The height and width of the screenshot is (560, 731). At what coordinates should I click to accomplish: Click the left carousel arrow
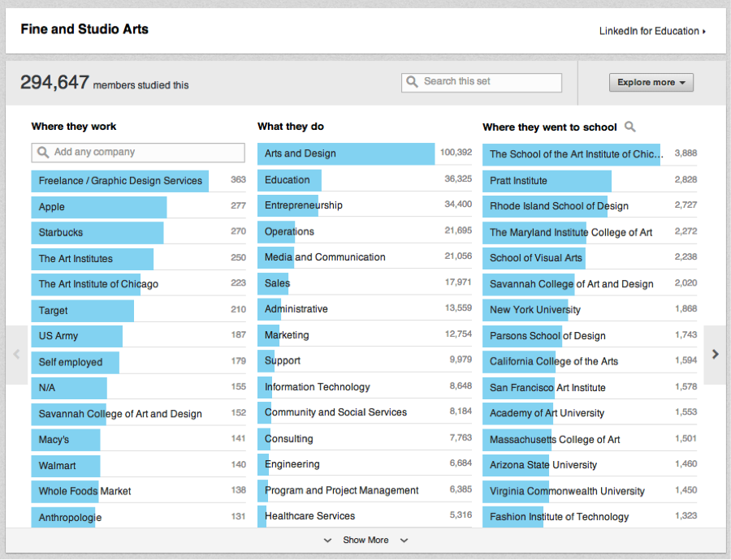coord(16,354)
